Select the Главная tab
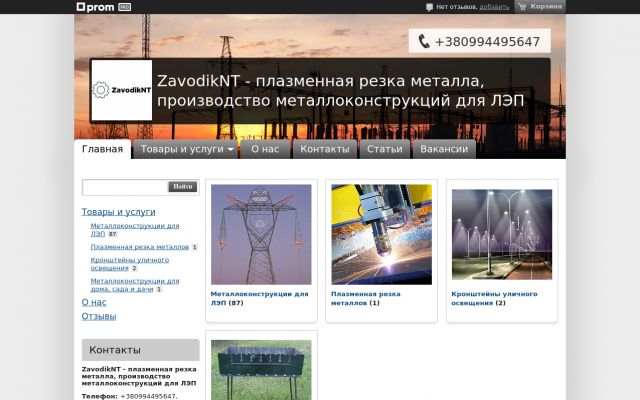This screenshot has height=400, width=640. [x=102, y=149]
